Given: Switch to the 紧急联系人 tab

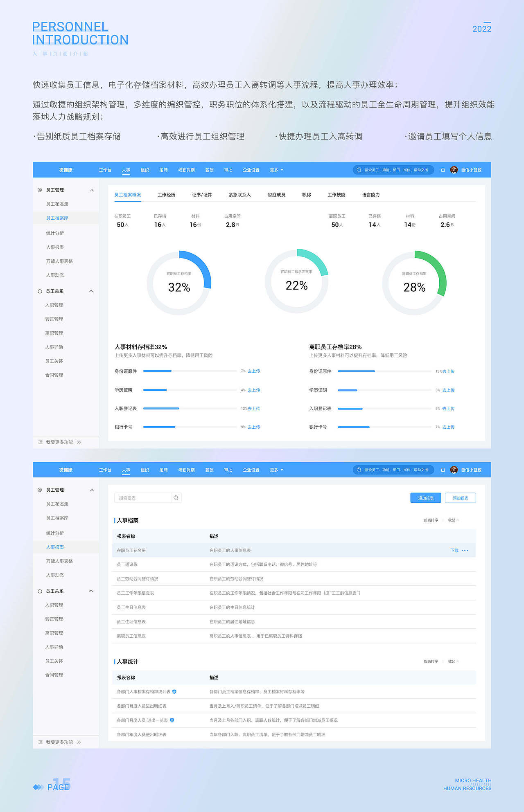Looking at the screenshot, I should 239,195.
